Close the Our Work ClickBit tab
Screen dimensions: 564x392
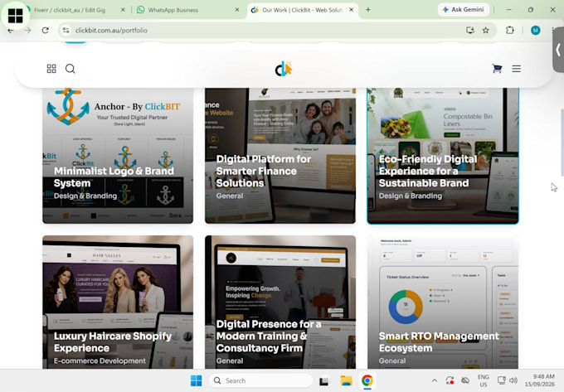(x=352, y=10)
